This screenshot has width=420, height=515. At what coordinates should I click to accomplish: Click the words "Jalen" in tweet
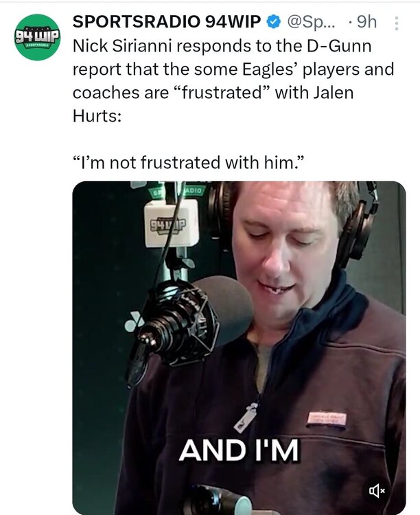coord(333,93)
